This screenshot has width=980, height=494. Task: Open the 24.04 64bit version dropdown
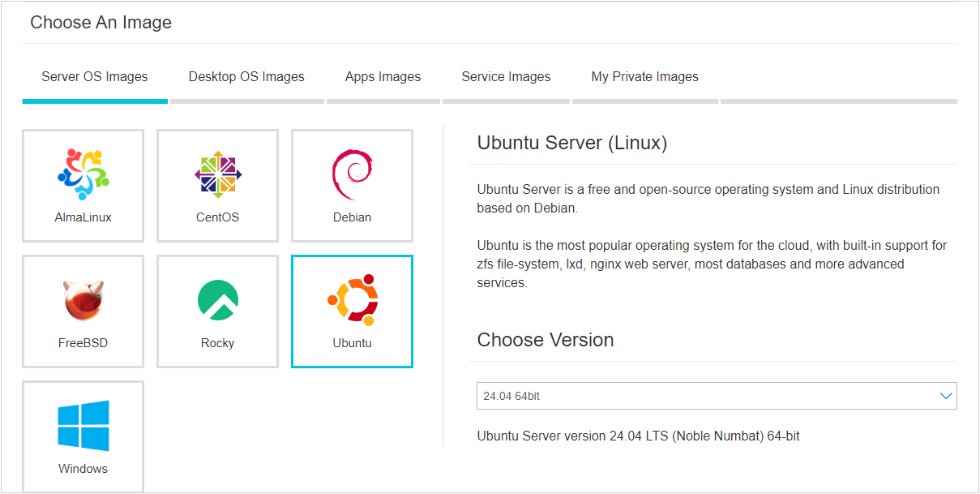coord(717,396)
